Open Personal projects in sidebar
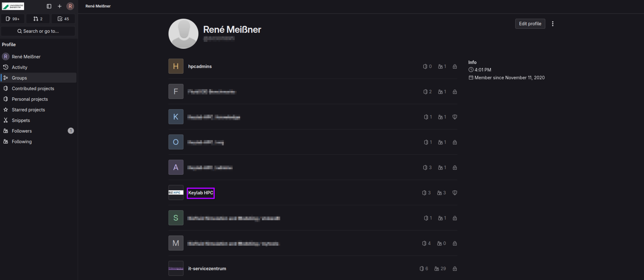 tap(39, 99)
